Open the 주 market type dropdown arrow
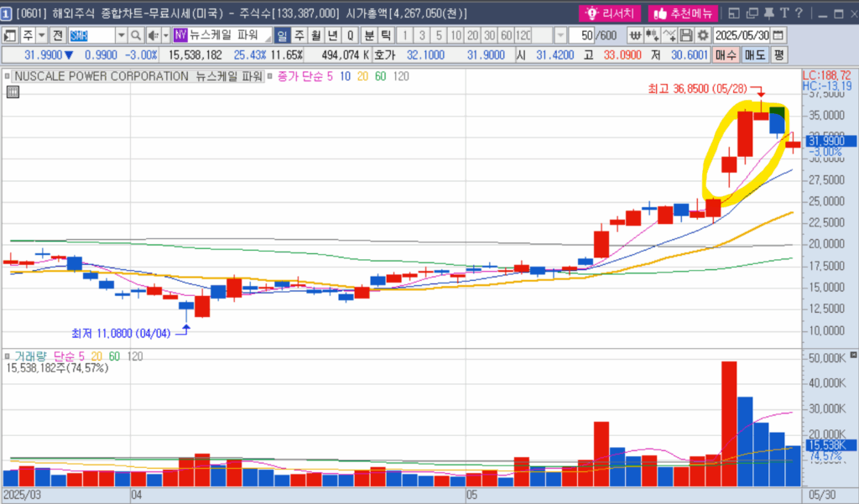Viewport: 859px width, 504px height. [41, 35]
